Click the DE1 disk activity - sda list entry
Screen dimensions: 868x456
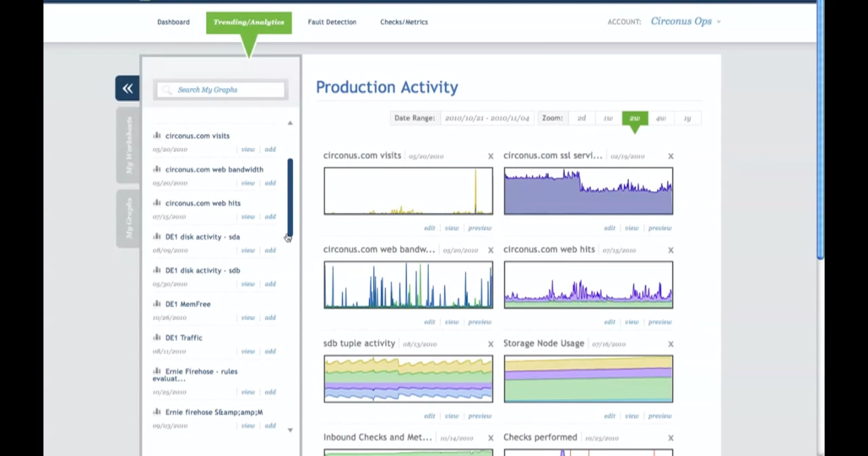203,237
